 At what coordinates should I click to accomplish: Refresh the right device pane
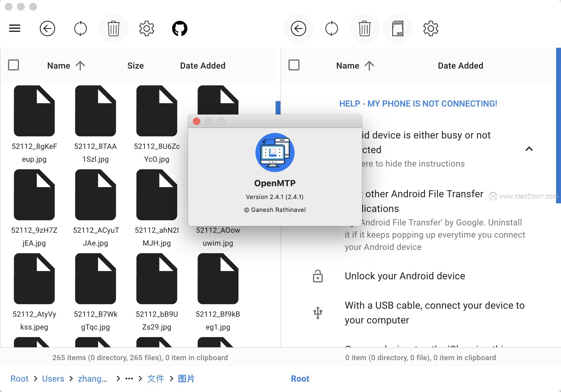point(332,28)
